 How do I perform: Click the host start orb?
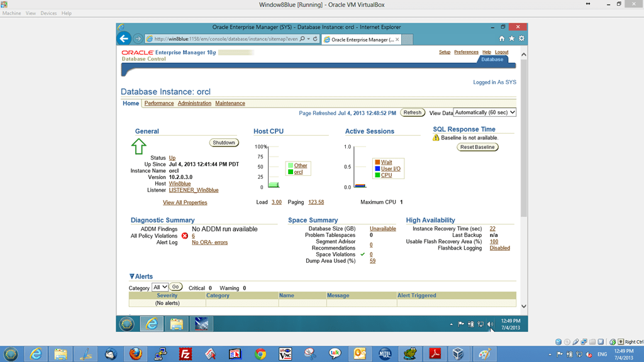pyautogui.click(x=11, y=354)
